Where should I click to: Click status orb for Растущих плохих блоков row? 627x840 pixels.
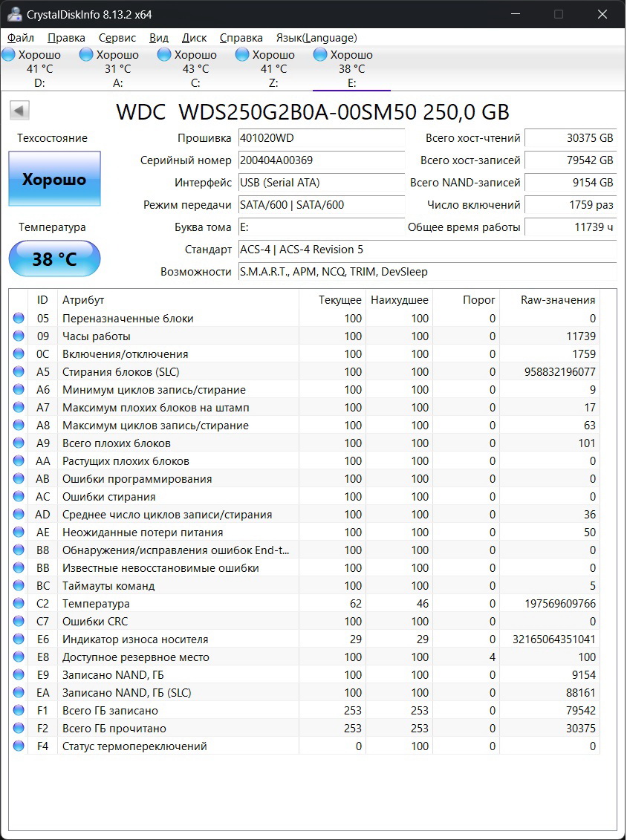click(x=19, y=460)
